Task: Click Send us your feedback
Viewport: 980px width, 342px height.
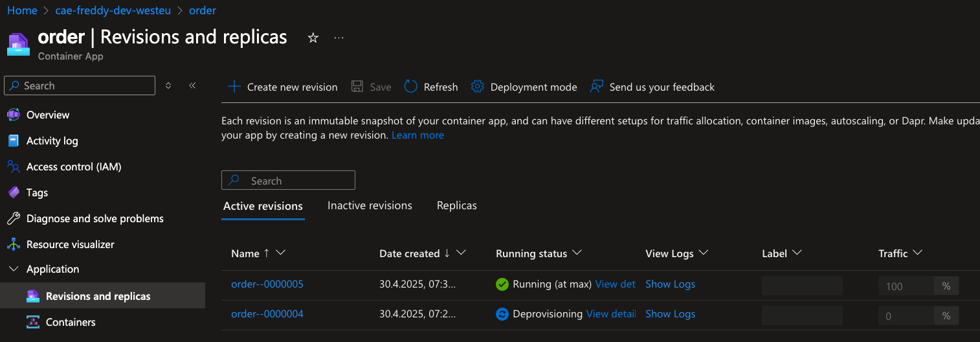Action: [652, 87]
